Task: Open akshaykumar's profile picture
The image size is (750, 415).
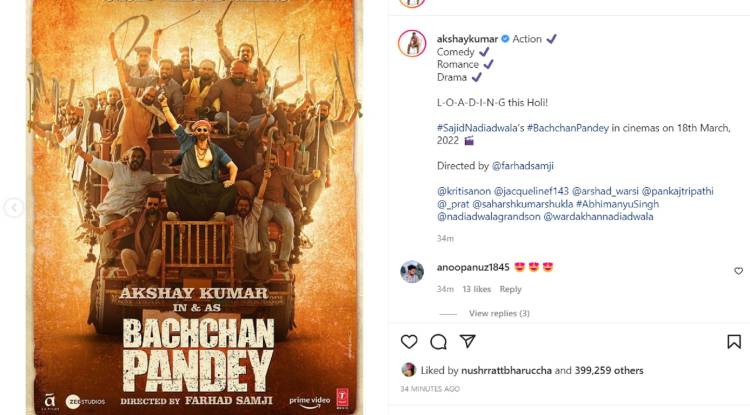Action: pos(412,44)
